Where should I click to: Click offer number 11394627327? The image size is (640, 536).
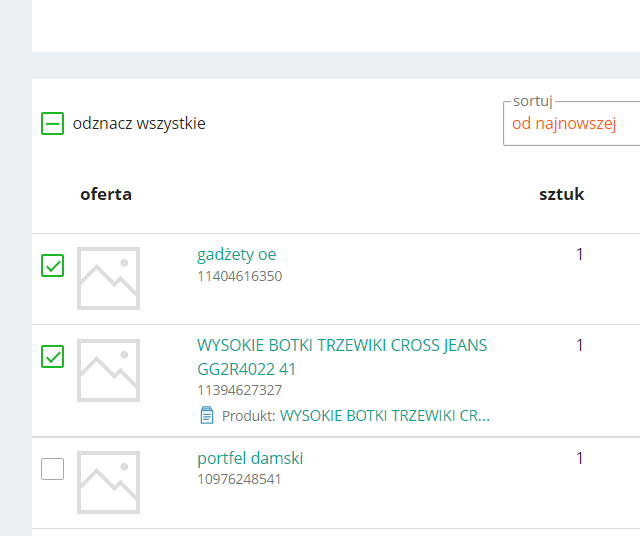(x=239, y=390)
